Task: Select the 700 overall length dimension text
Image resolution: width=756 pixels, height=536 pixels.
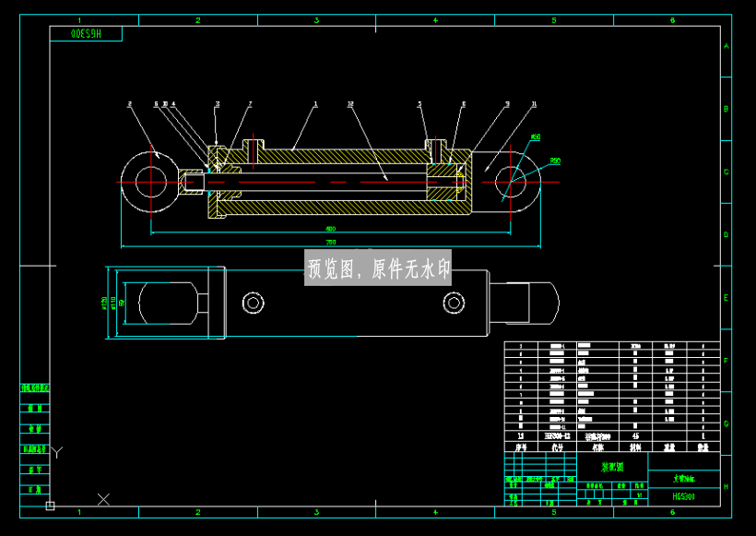Action: pyautogui.click(x=331, y=243)
